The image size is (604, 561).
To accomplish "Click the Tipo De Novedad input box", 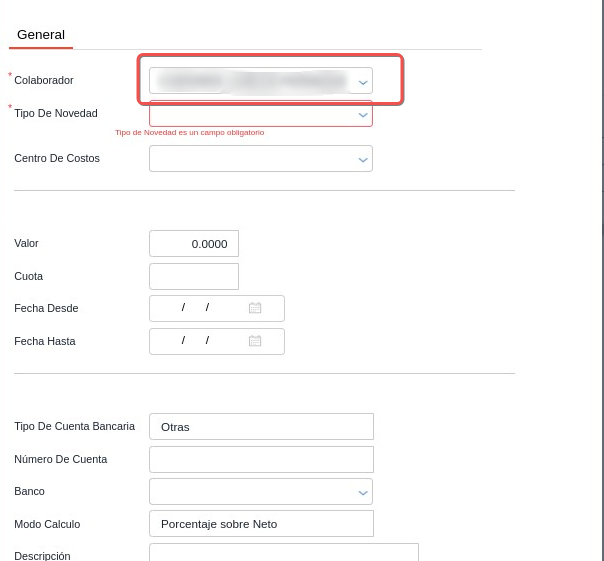I will click(x=250, y=114).
